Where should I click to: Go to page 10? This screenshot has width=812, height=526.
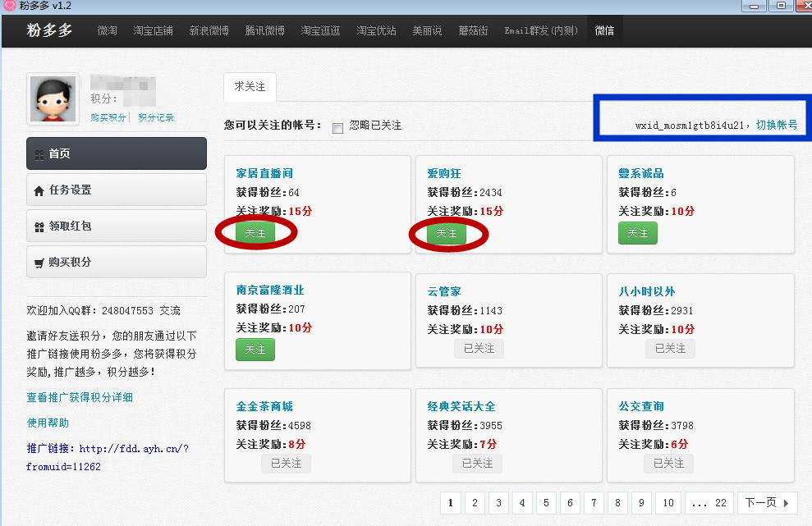[668, 503]
